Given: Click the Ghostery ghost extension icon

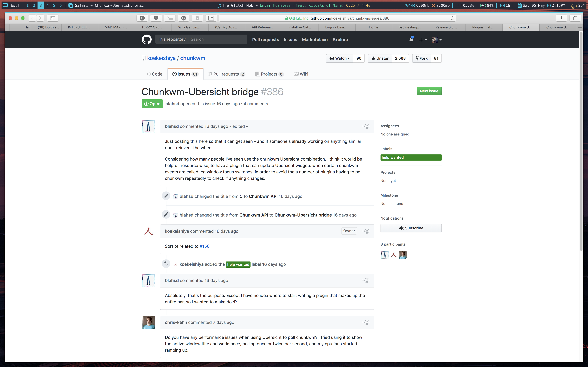Looking at the screenshot, I should [x=197, y=18].
